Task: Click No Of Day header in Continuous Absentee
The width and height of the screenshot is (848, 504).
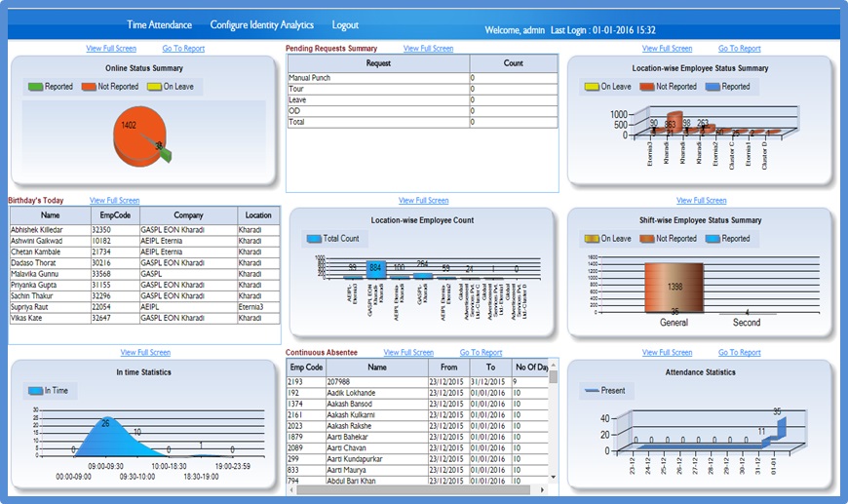Action: tap(531, 368)
